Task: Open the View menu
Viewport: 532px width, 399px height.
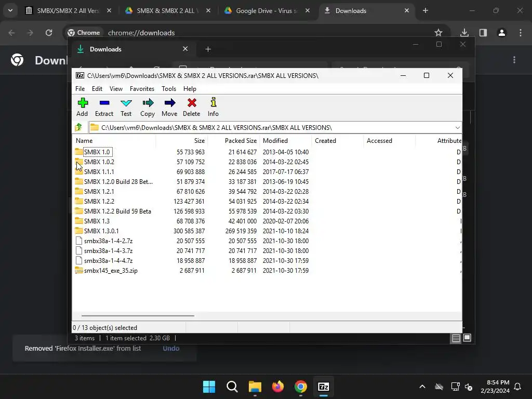Action: [x=116, y=88]
